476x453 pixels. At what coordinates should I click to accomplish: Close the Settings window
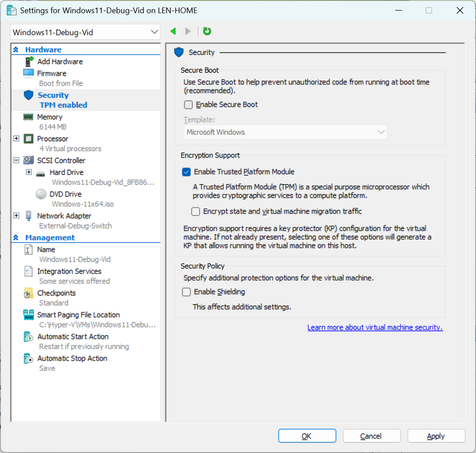click(x=460, y=10)
